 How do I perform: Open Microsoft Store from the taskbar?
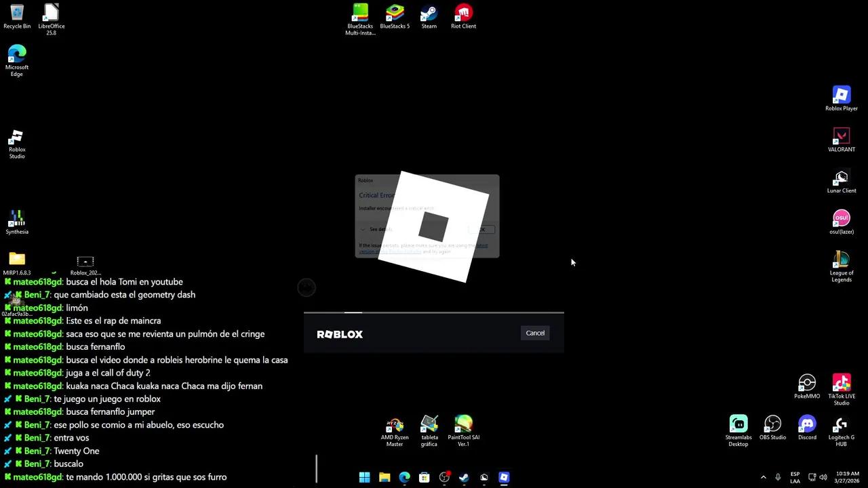click(424, 477)
